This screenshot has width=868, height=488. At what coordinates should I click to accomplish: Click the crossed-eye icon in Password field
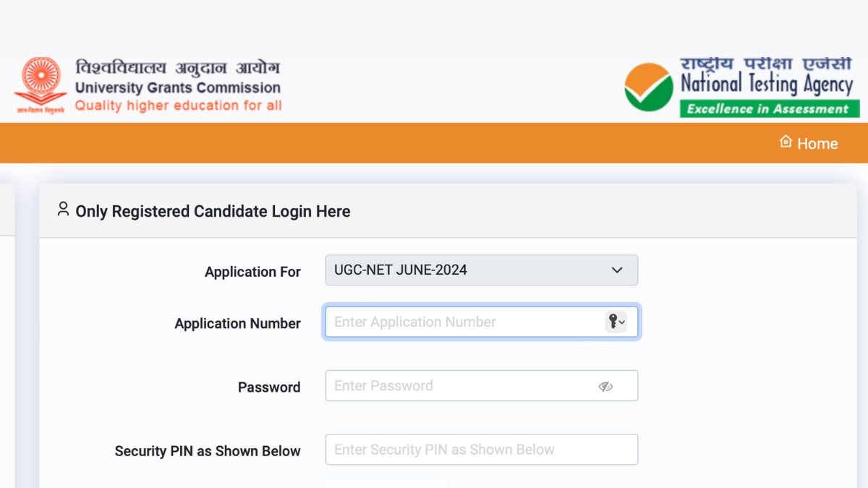(x=606, y=385)
